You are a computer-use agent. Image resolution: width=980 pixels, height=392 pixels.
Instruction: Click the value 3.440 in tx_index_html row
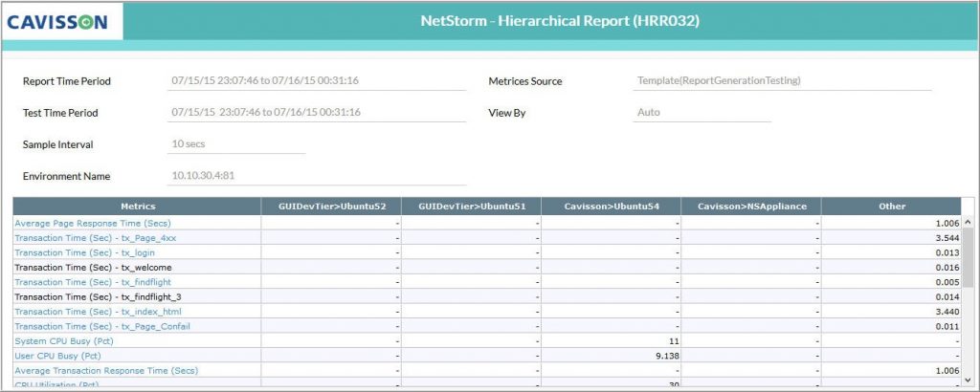pos(947,312)
